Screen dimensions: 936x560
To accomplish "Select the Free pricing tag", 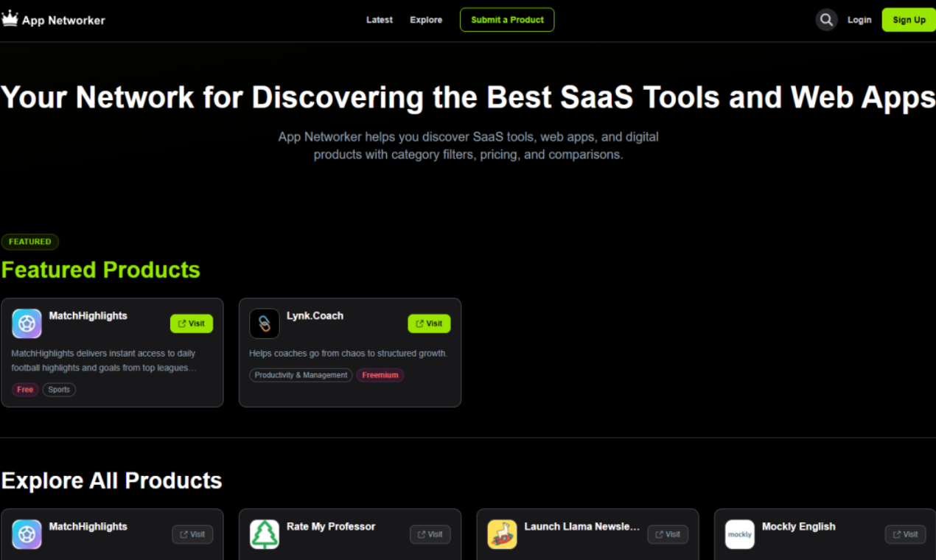I will (x=25, y=390).
